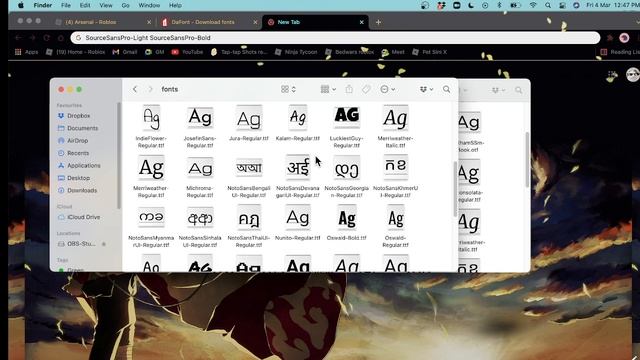Open YouTube bookmark

click(187, 52)
